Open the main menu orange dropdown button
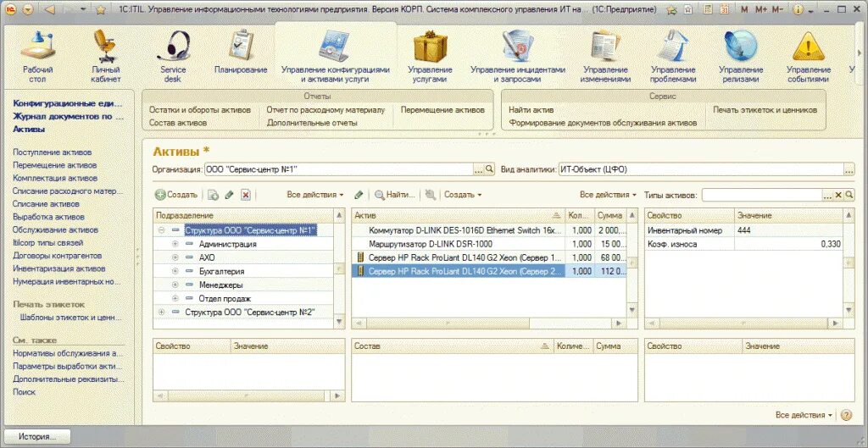This screenshot has width=868, height=448. (x=28, y=9)
